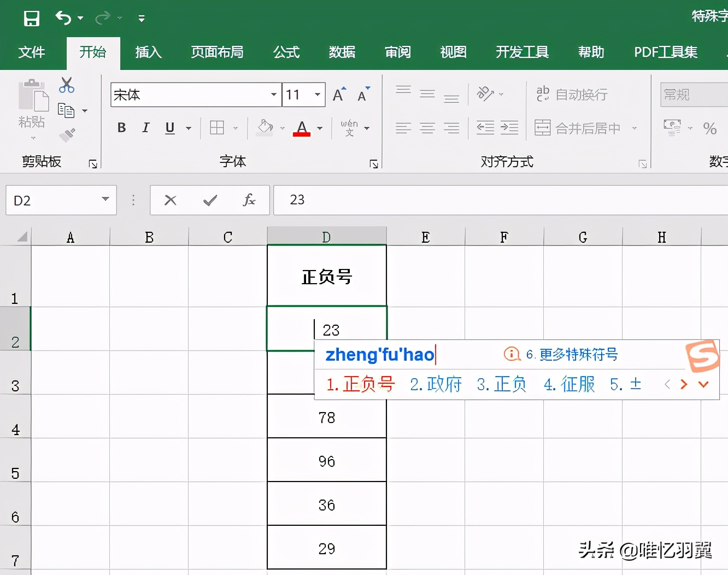Toggle Underline formatting
This screenshot has width=728, height=575.
pos(170,128)
